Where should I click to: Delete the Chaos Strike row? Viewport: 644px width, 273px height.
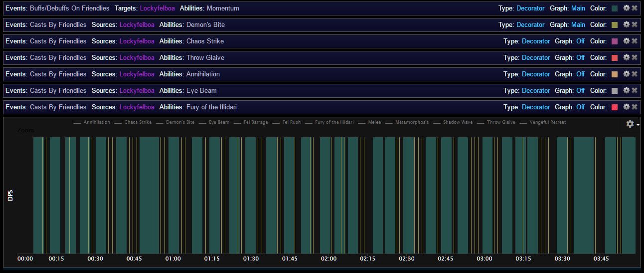click(x=635, y=41)
